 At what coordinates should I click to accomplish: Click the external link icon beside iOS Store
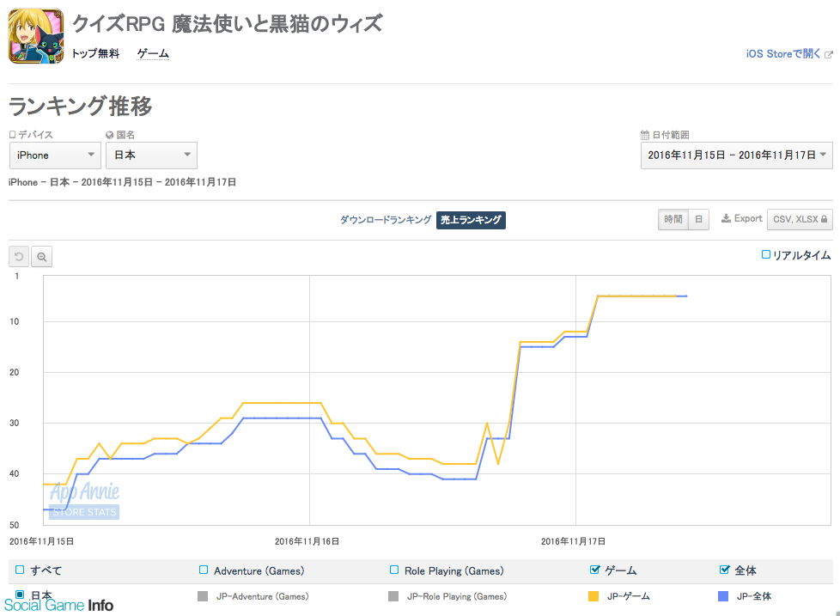(829, 54)
